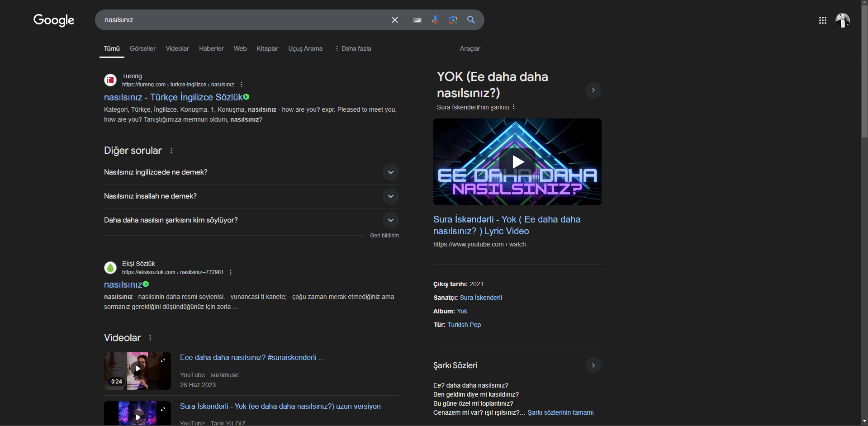The width and height of the screenshot is (868, 426).
Task: Open the YOK song panel arrow
Action: [x=593, y=90]
